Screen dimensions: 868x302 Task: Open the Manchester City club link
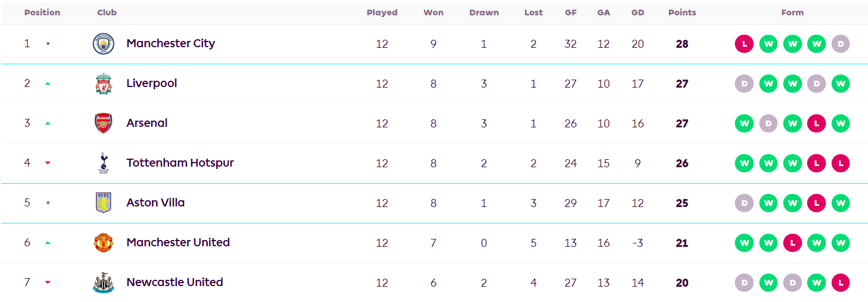coord(171,44)
